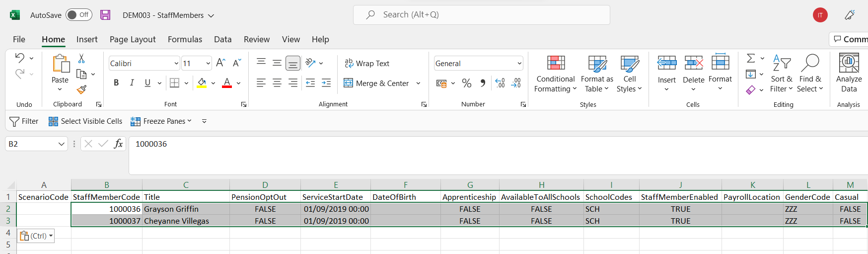Toggle AutoSave switch
Image resolution: width=868 pixels, height=254 pixels.
coord(79,15)
